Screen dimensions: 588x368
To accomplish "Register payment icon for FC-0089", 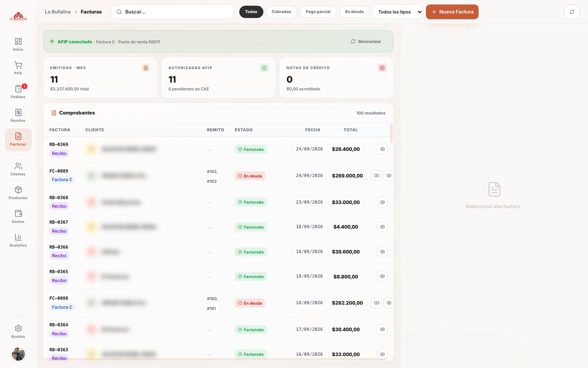I will pos(377,176).
